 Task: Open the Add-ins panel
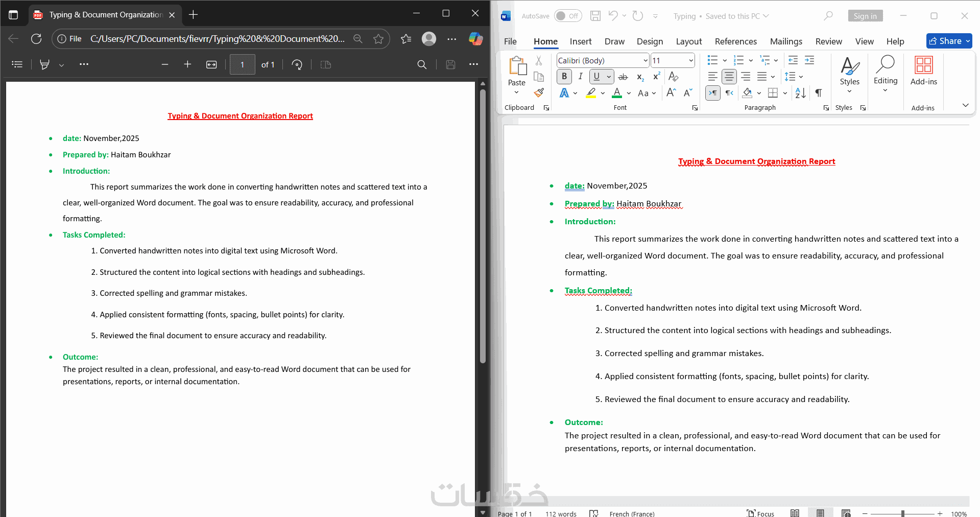coord(923,72)
